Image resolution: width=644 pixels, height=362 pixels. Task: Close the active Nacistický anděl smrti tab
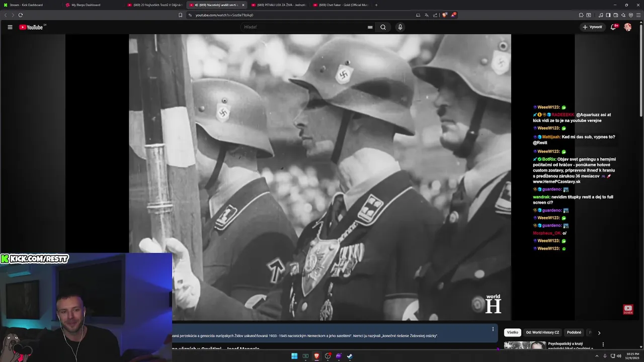(243, 5)
